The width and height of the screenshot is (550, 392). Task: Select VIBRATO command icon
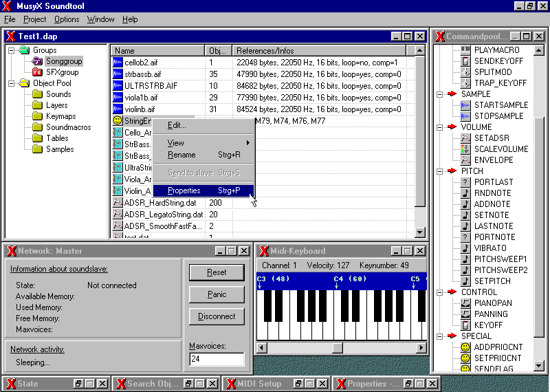(465, 248)
